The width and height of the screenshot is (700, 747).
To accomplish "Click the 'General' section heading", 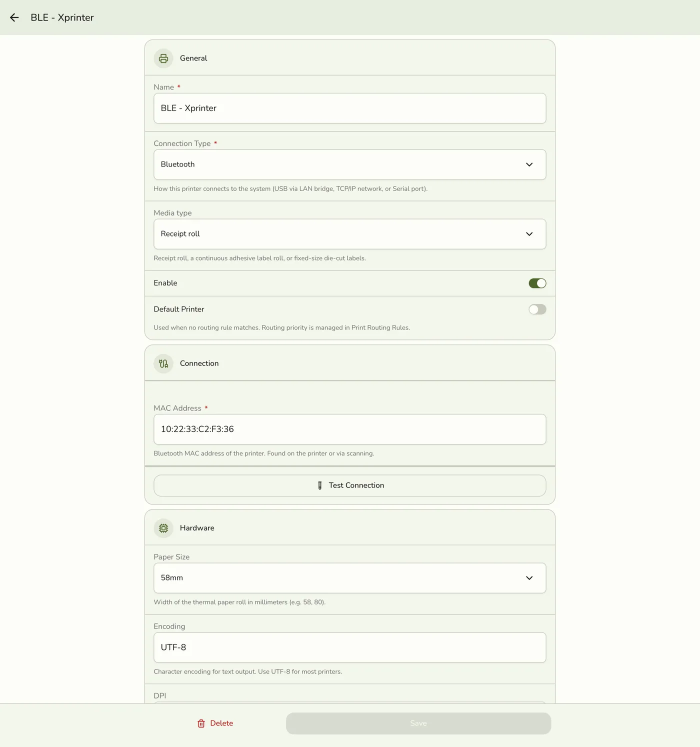I will coord(193,58).
